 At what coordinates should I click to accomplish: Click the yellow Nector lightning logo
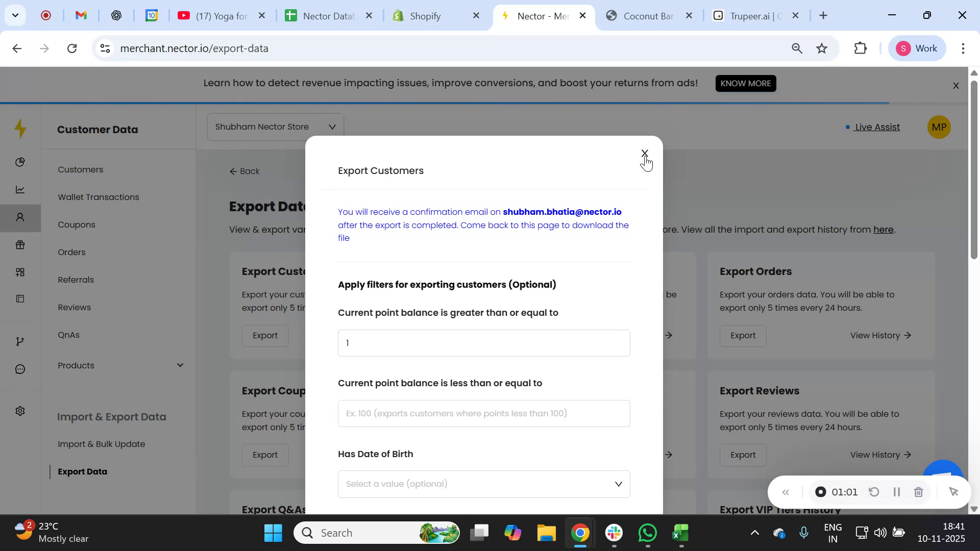[x=20, y=129]
